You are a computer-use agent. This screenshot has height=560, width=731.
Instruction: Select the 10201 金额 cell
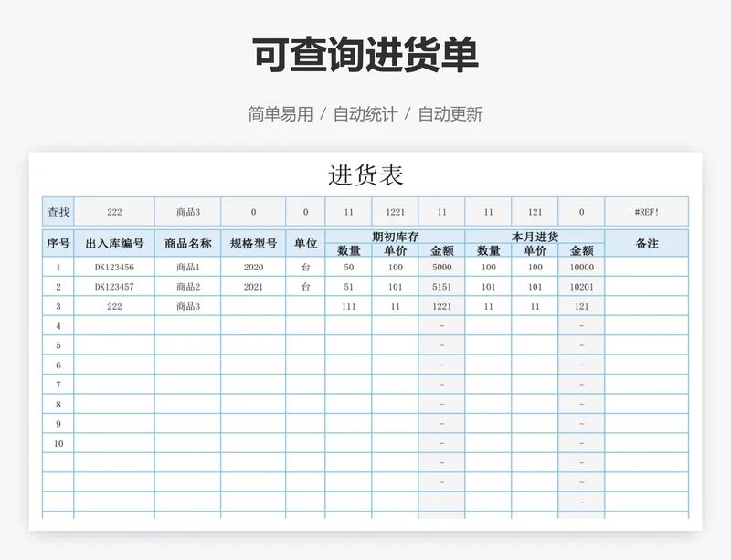581,287
